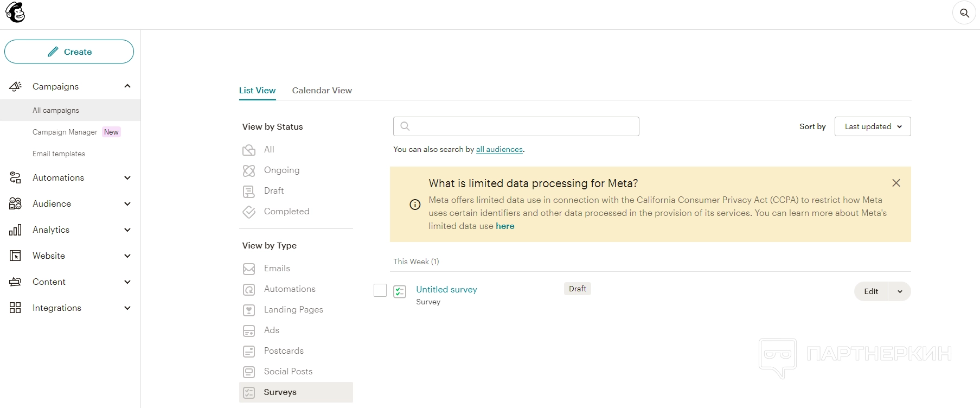Click the Postcards type icon
The image size is (980, 408).
(x=249, y=351)
